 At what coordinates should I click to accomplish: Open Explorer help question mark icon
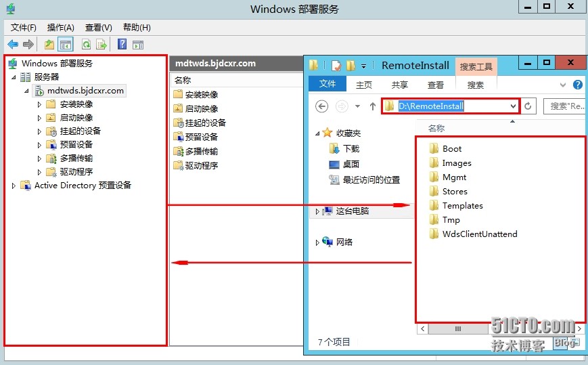point(577,85)
